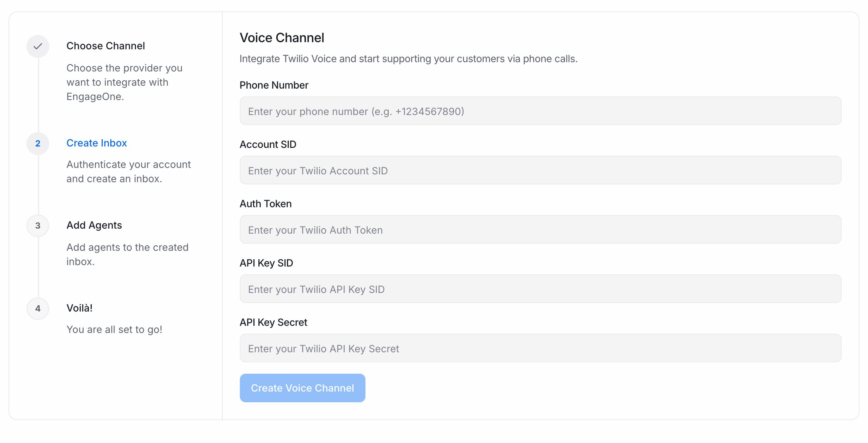868x443 pixels.
Task: Click the API Key SID field label
Action: (266, 263)
